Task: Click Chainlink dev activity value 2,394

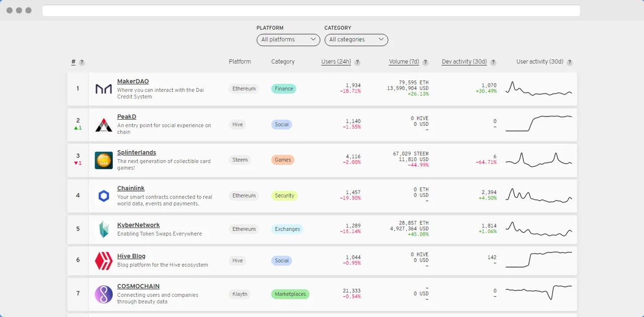Action: tap(489, 192)
